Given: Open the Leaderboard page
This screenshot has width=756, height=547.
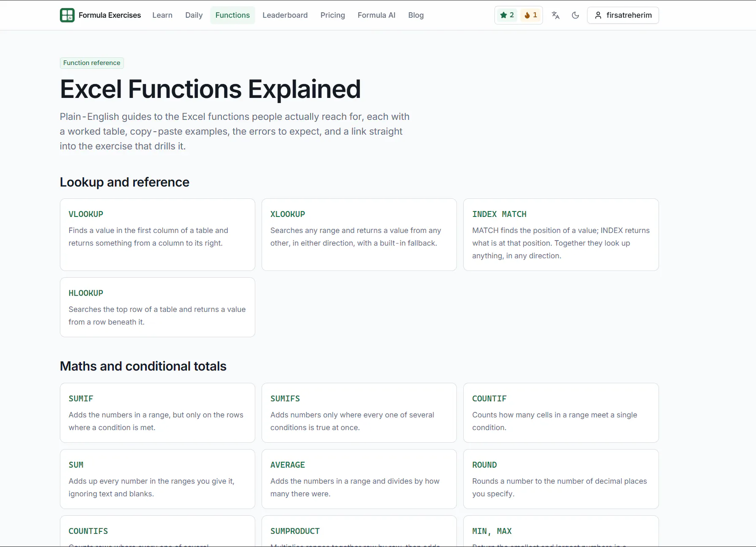Looking at the screenshot, I should pos(285,15).
